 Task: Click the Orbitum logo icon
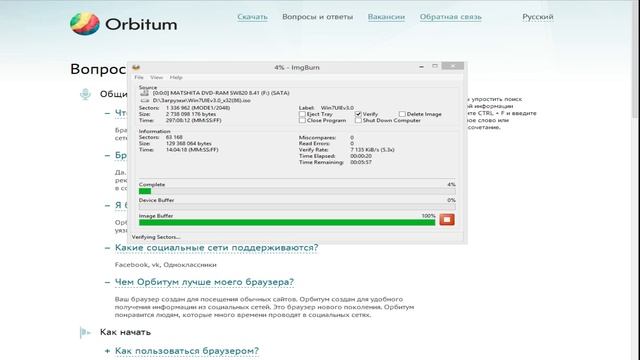point(85,24)
